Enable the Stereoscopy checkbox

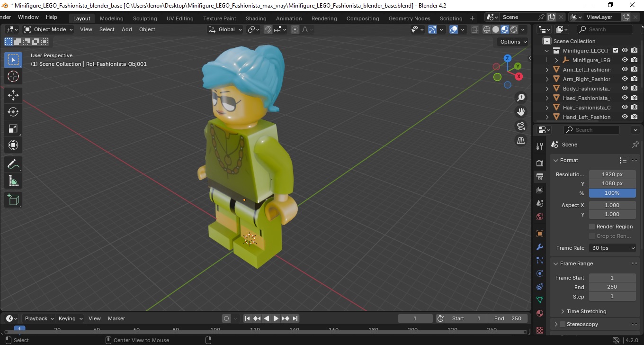(563, 324)
